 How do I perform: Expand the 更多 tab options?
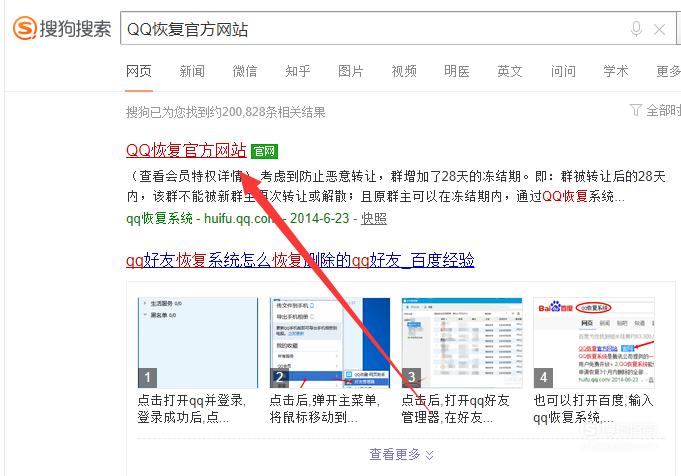668,71
